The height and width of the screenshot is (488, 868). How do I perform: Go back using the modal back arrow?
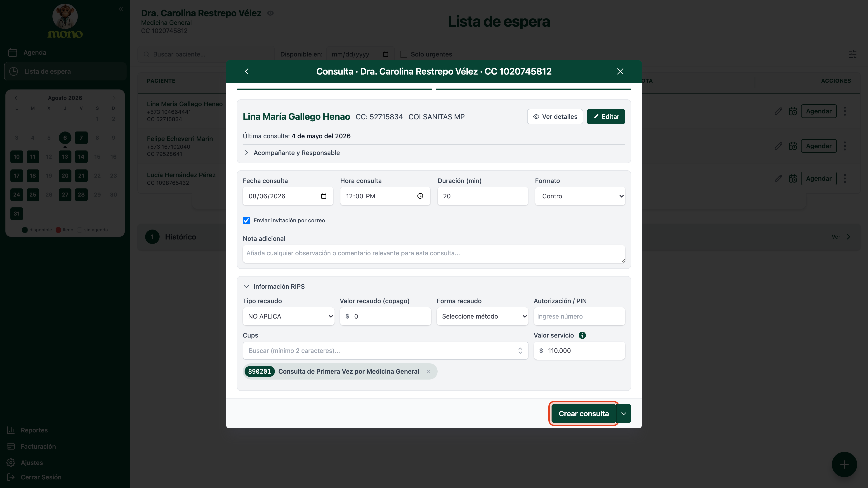click(x=247, y=71)
